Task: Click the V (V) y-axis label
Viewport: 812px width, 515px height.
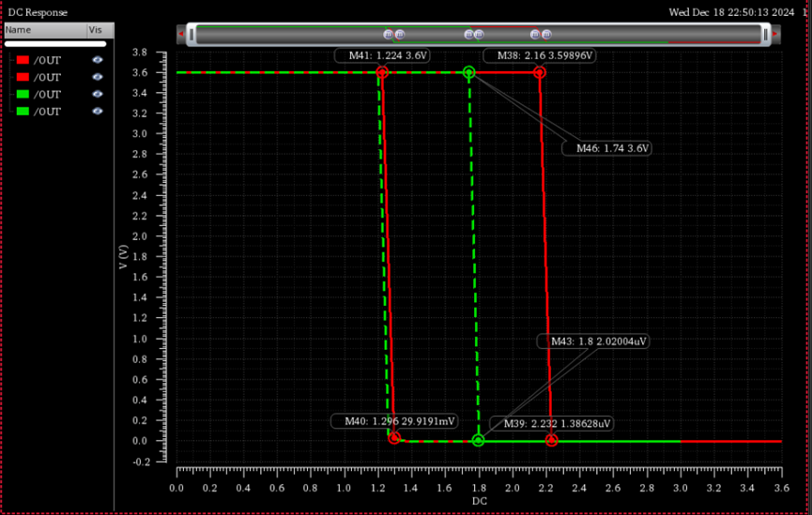Action: (x=123, y=257)
